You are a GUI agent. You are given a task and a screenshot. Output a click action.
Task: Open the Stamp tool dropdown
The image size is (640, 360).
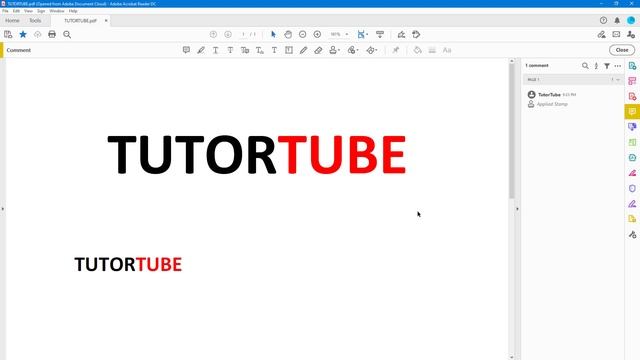(334, 50)
